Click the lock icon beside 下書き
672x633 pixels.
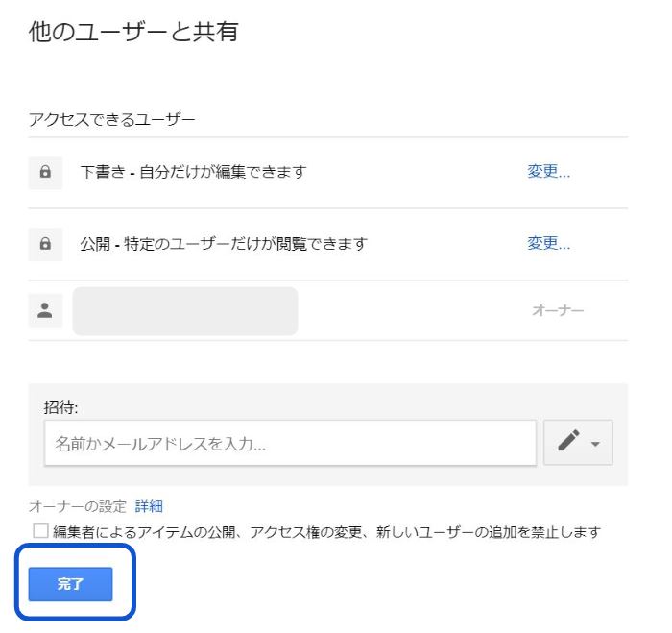[x=45, y=173]
